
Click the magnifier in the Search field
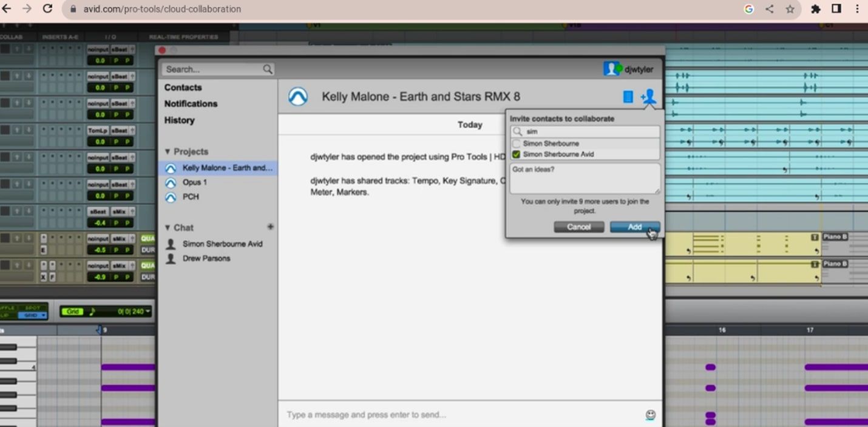(268, 69)
